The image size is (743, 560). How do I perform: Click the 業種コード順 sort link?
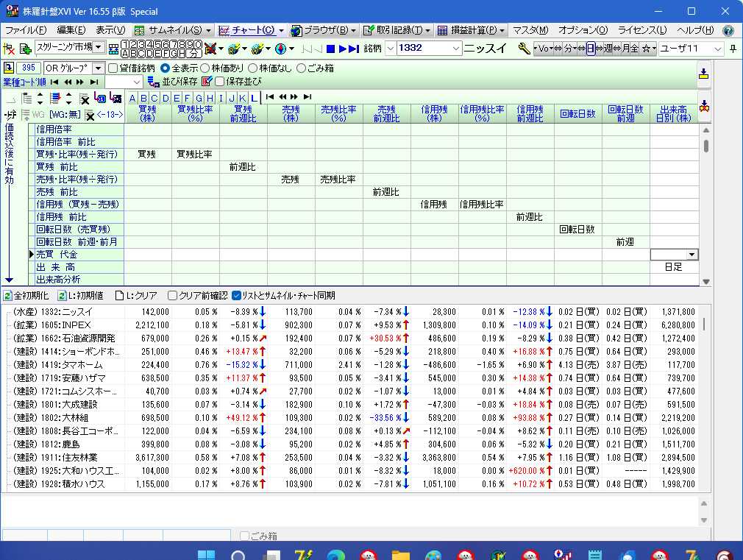click(24, 82)
